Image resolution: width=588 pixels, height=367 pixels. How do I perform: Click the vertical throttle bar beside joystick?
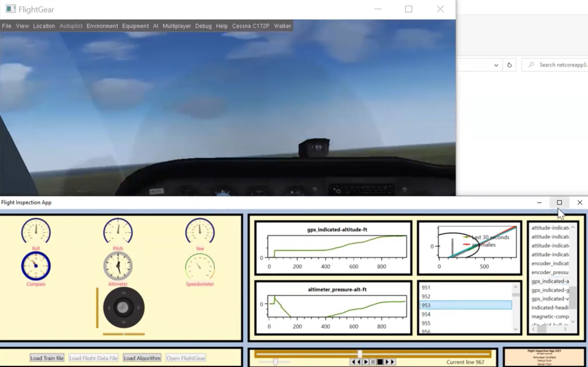click(97, 308)
